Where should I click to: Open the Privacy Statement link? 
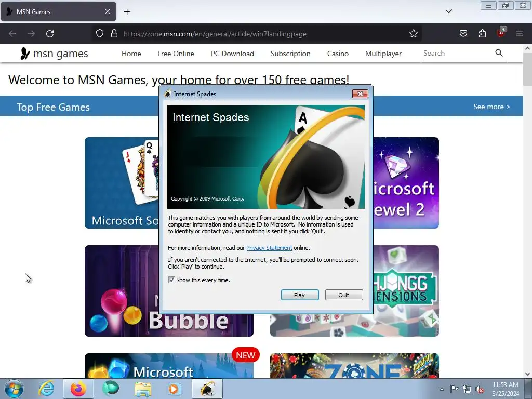[269, 248]
